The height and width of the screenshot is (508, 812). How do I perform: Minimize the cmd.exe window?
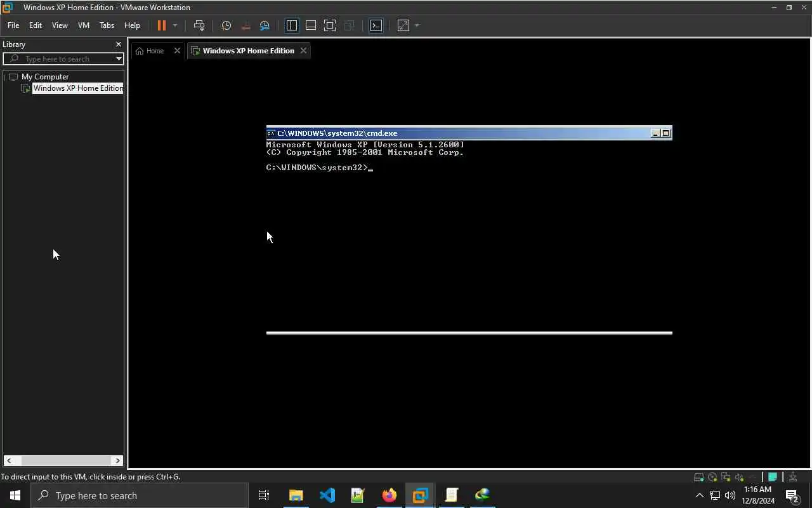coord(655,133)
